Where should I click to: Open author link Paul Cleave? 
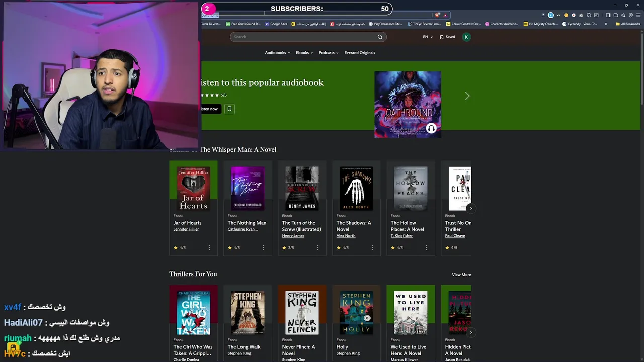(455, 236)
